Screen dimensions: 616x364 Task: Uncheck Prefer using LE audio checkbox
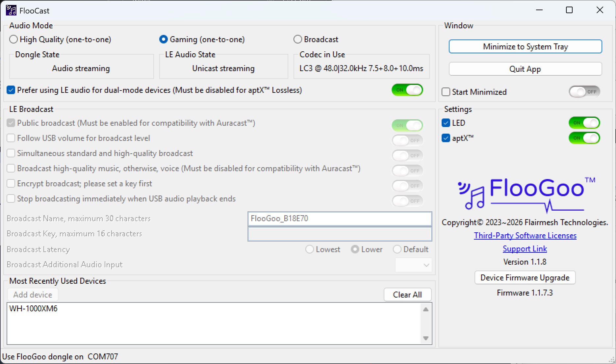tap(11, 90)
